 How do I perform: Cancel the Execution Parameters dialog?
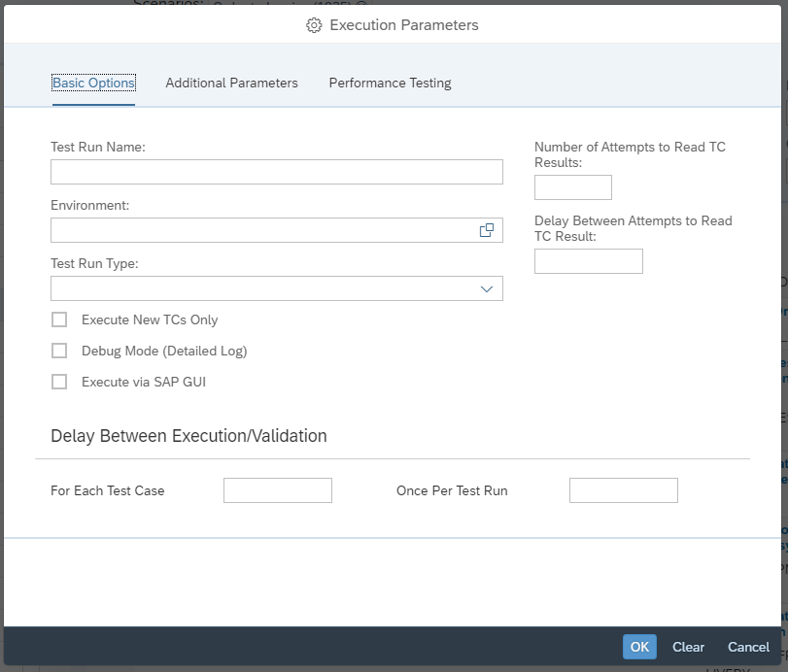coord(748,647)
